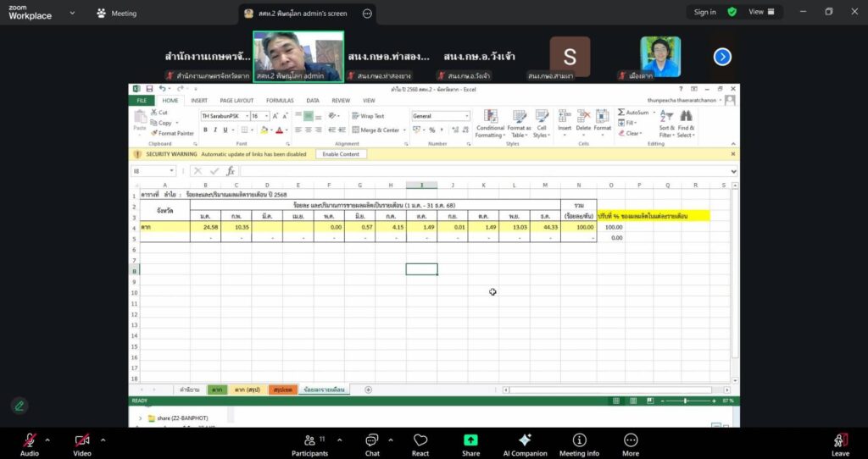Open Meeting info
868x459 pixels.
coord(579,440)
